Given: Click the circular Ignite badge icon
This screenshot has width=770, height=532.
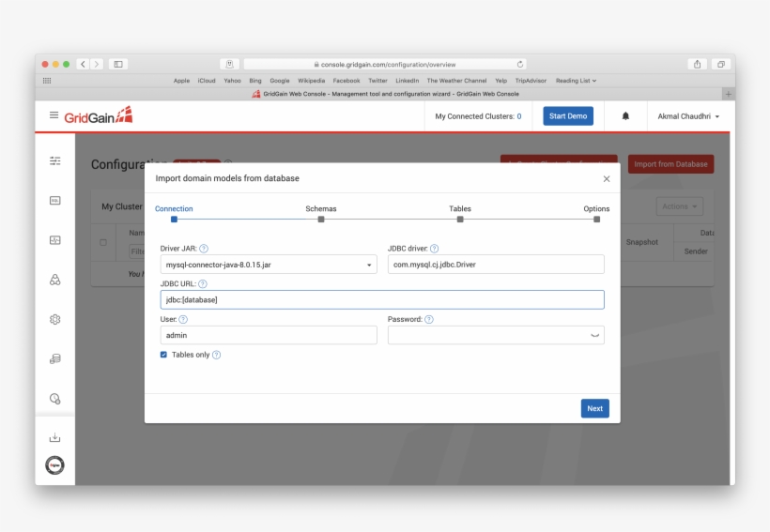Looking at the screenshot, I should [55, 465].
